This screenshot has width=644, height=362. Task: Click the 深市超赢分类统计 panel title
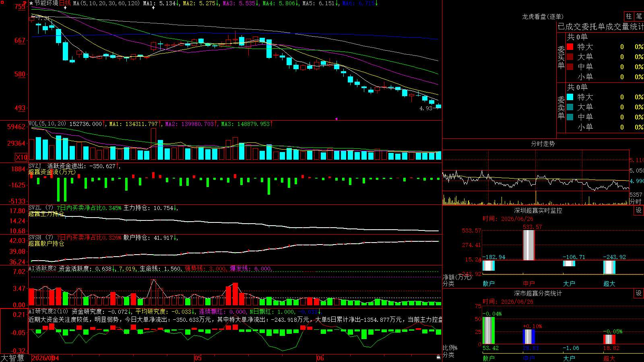[538, 293]
